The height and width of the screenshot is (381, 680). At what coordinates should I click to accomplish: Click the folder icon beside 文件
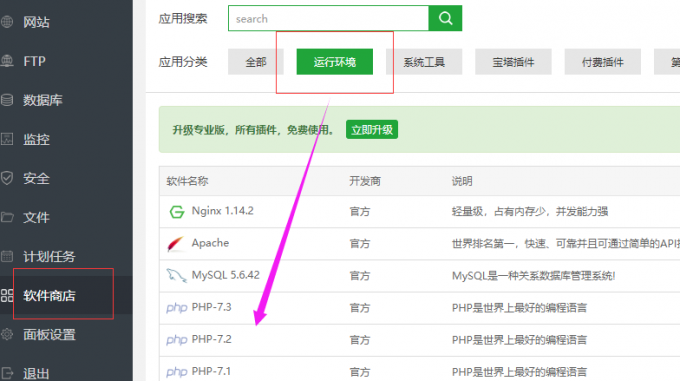click(7, 217)
